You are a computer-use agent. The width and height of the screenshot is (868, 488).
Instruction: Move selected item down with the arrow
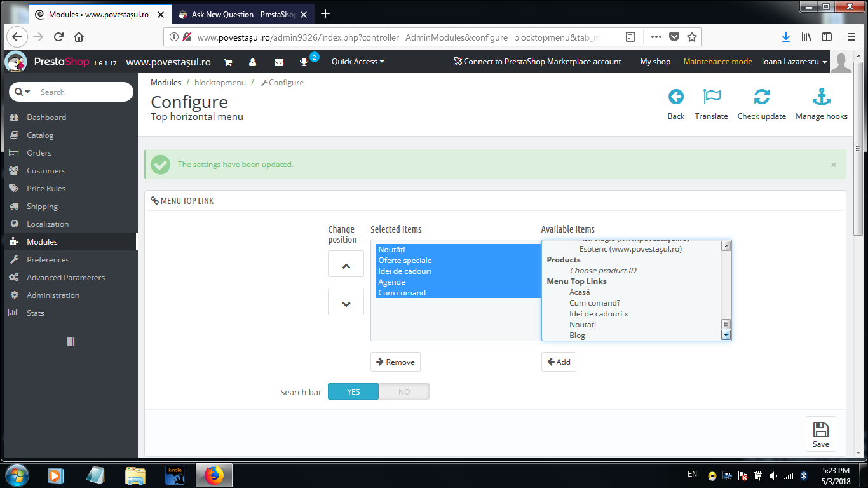(x=346, y=302)
